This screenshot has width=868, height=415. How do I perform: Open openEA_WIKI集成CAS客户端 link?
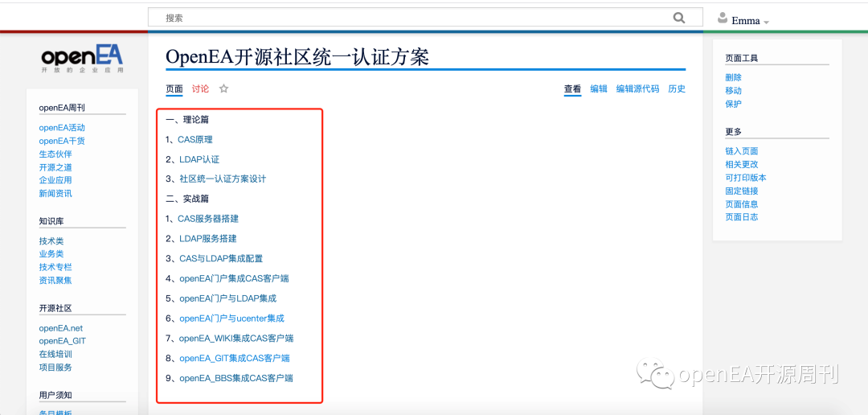click(235, 339)
